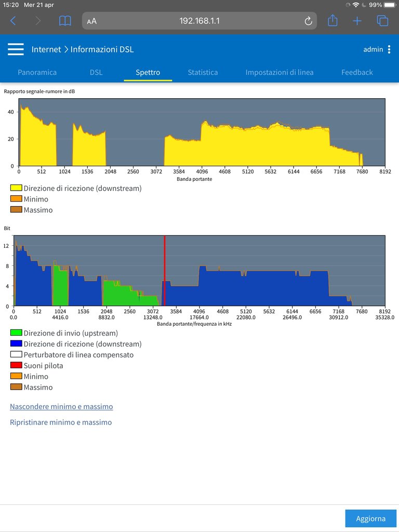Go to the Feedback tab
This screenshot has height=532, width=399.
coord(357,72)
